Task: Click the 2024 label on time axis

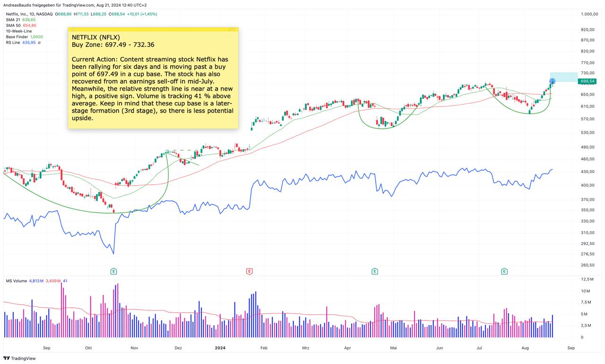Action: point(220,348)
